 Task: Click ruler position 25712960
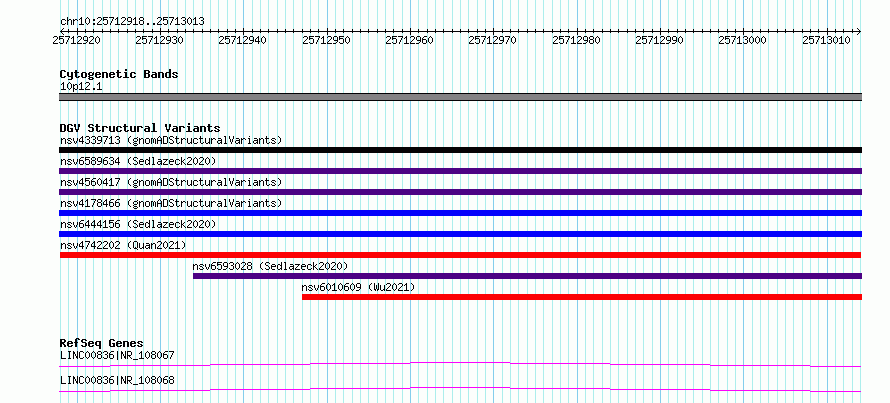[409, 40]
